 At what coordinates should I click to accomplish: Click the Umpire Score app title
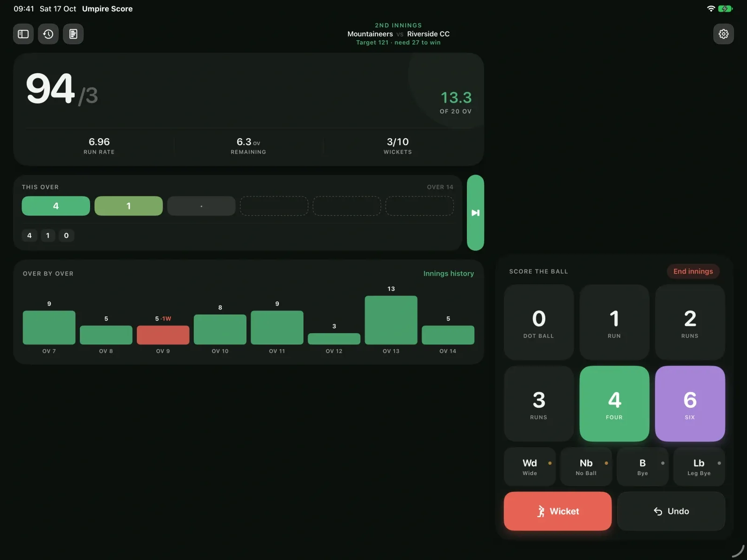click(107, 9)
